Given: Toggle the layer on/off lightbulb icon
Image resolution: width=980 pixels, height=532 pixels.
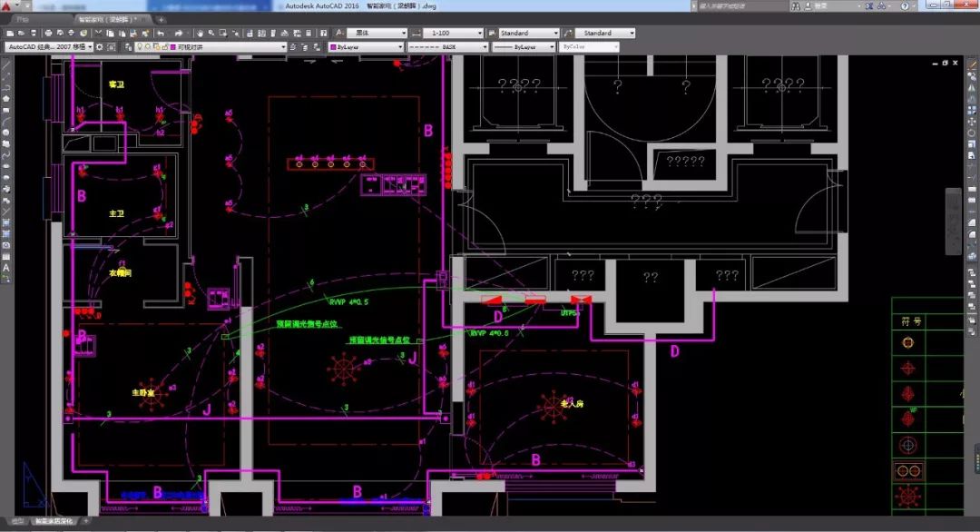Looking at the screenshot, I should click(140, 46).
